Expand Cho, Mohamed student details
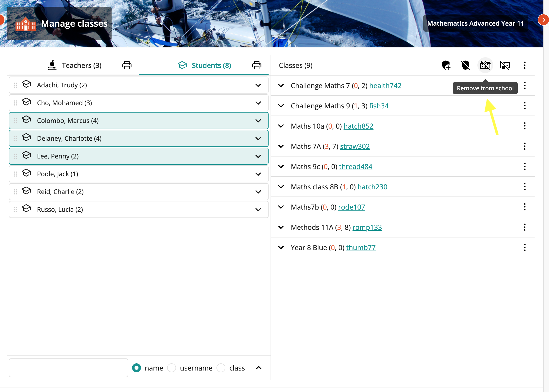The width and height of the screenshot is (549, 392). point(258,103)
